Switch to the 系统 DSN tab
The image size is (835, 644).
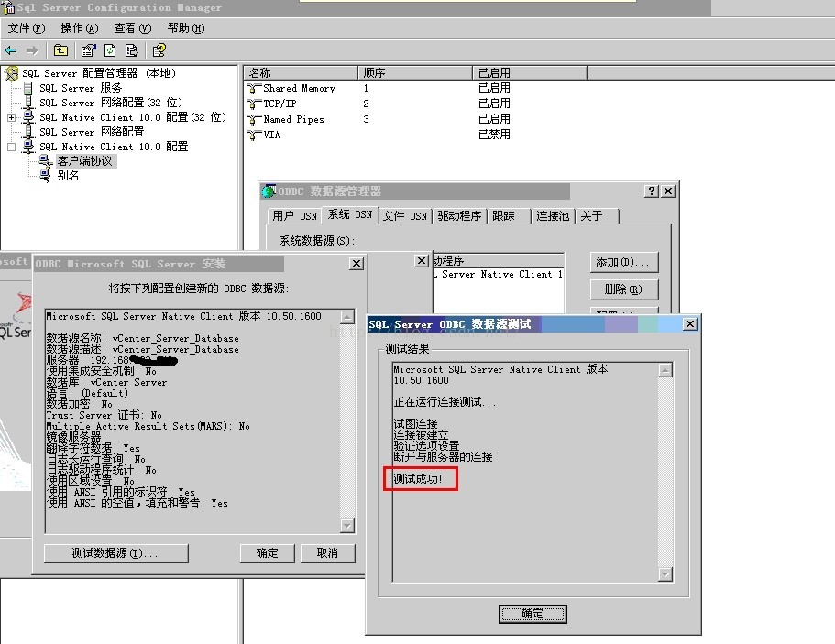(350, 214)
